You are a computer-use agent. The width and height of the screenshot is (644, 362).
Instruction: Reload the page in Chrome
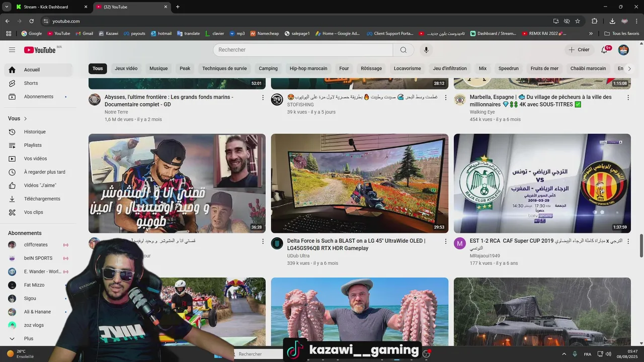(31, 21)
